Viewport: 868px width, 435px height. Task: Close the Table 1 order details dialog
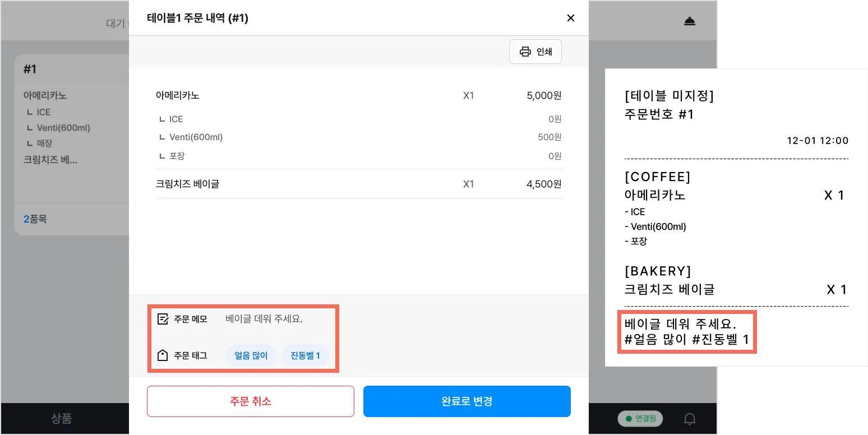(571, 18)
